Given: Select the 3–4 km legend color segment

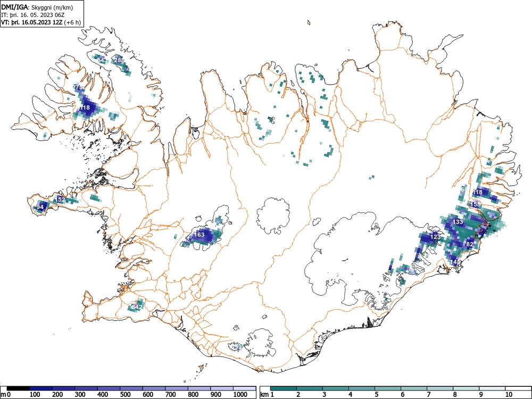Looking at the screenshot, I should point(336,388).
